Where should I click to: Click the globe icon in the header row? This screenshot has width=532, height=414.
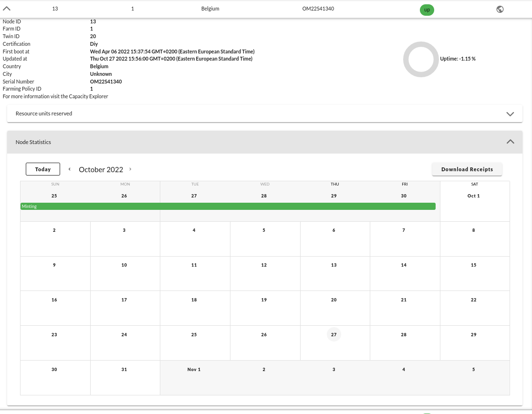tap(500, 9)
